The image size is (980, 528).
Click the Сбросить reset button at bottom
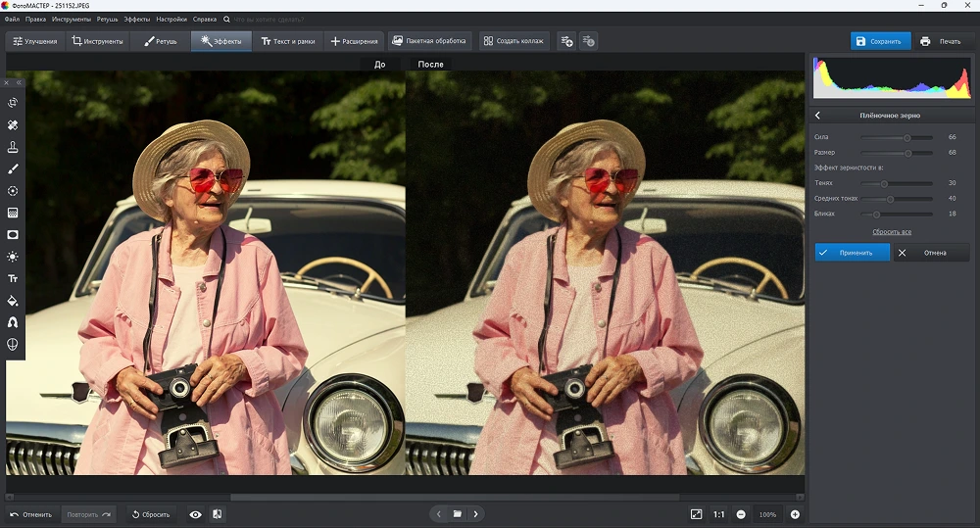[x=151, y=515]
